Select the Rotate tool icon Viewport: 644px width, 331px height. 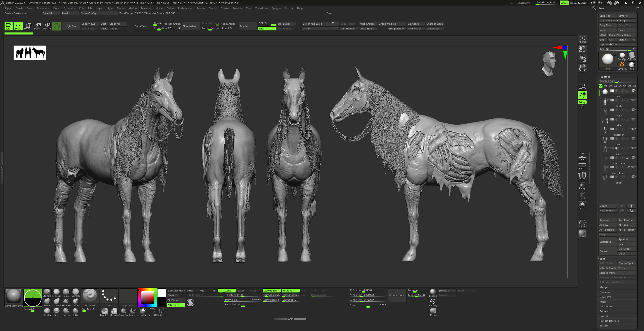point(47,26)
